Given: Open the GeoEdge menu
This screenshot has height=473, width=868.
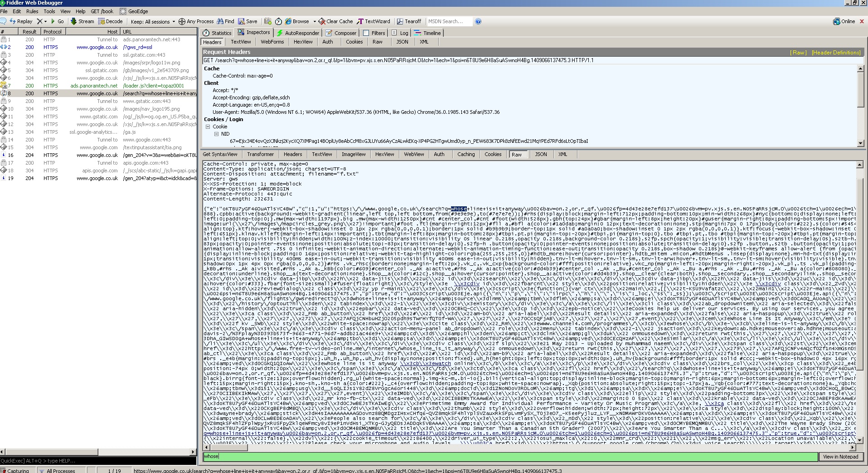Looking at the screenshot, I should [x=134, y=11].
